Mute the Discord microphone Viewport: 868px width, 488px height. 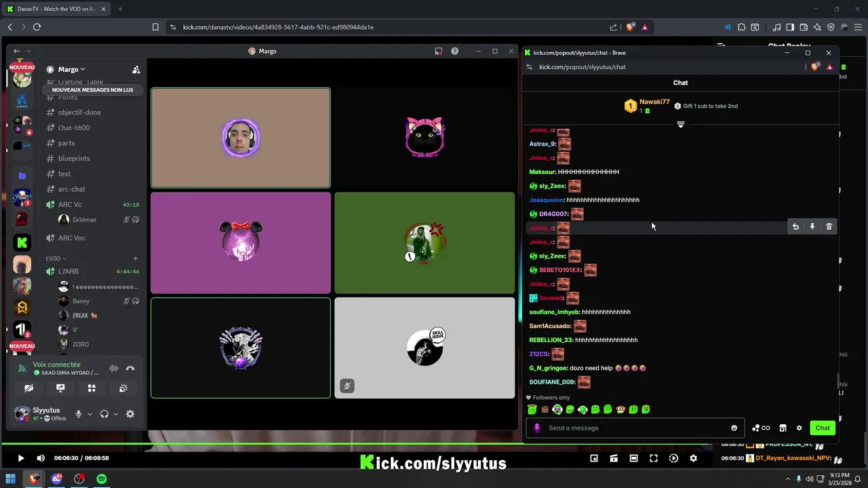click(x=79, y=414)
